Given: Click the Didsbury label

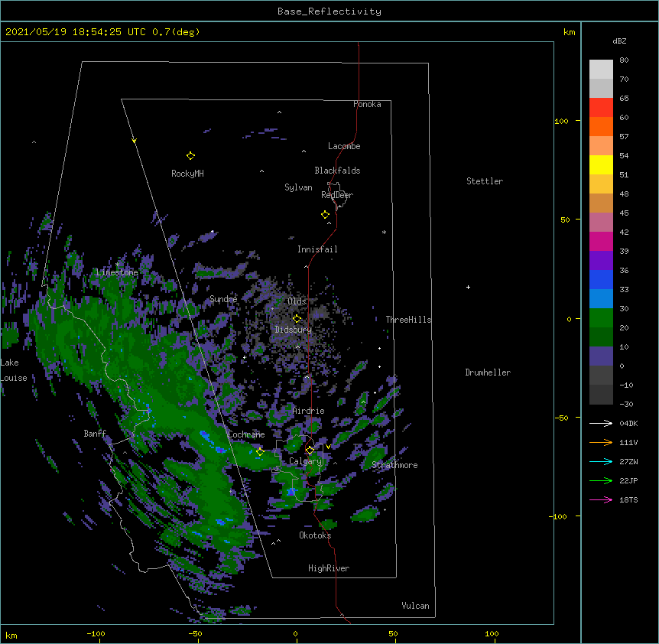Looking at the screenshot, I should (x=294, y=330).
